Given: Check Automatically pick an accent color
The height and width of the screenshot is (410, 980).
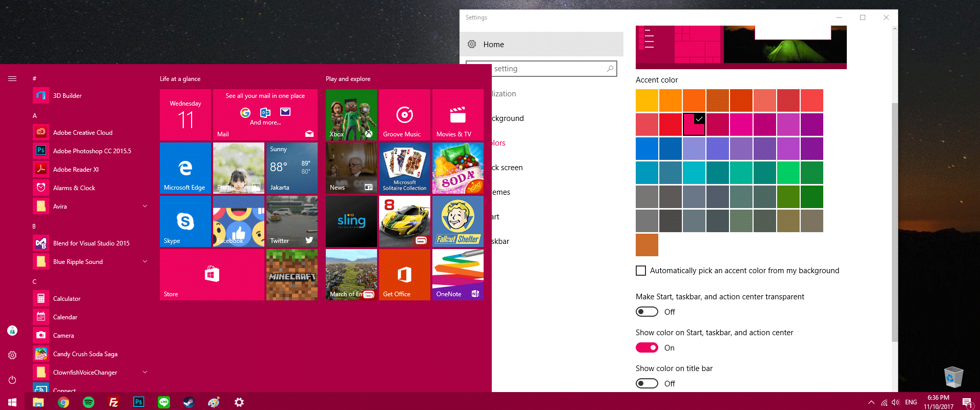Looking at the screenshot, I should pos(641,271).
